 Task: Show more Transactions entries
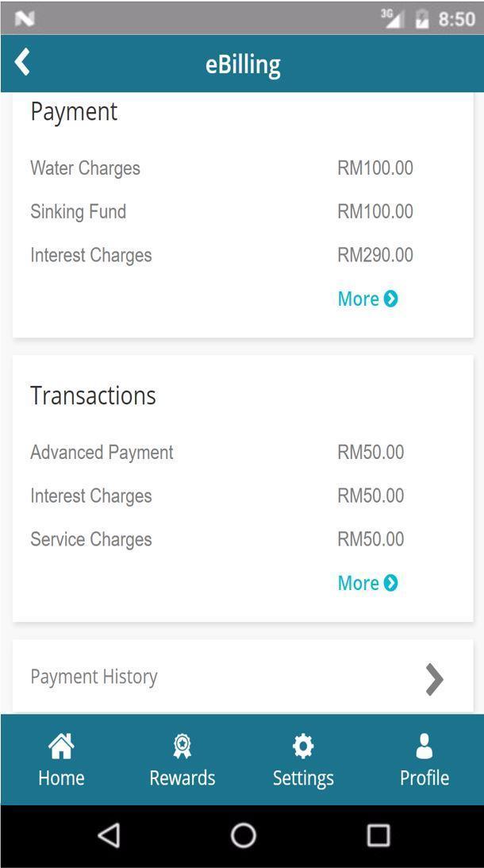point(367,583)
